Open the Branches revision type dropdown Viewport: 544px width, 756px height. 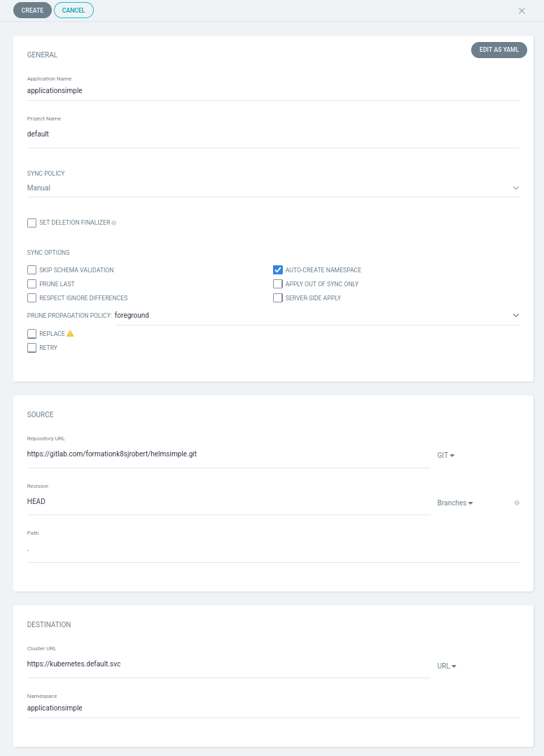pyautogui.click(x=455, y=503)
